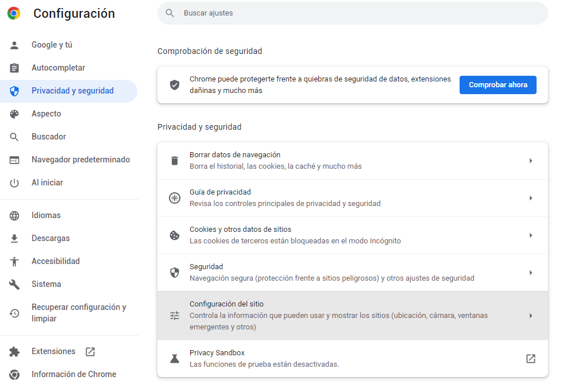Image resolution: width=563 pixels, height=392 pixels.
Task: Click the shield icon in the Seguridad row
Action: point(175,273)
